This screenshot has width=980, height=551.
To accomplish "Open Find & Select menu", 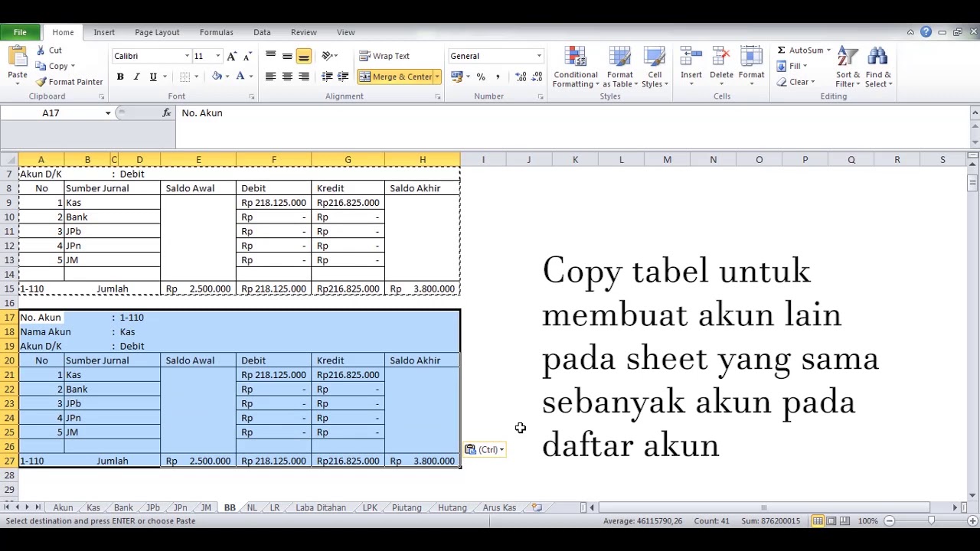I will tap(878, 67).
